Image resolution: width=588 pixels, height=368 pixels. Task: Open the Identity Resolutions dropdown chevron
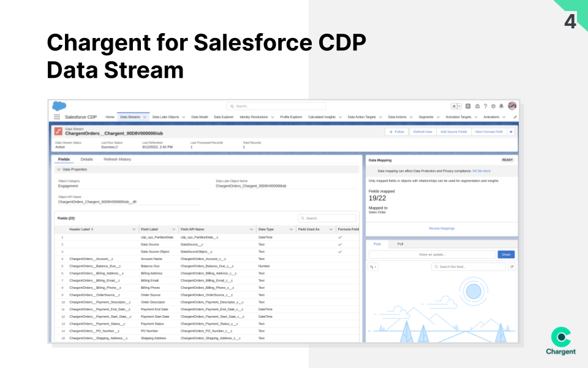(273, 117)
